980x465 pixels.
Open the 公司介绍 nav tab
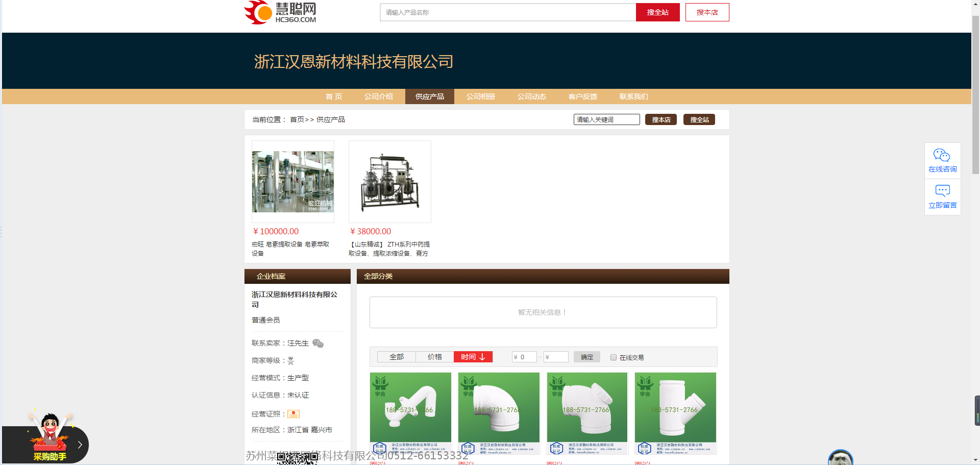coord(379,96)
